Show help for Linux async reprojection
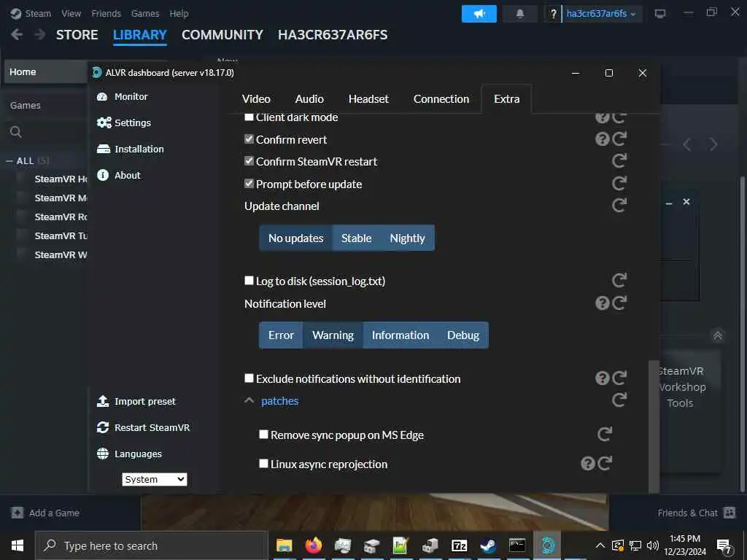The image size is (747, 560). coord(587,463)
